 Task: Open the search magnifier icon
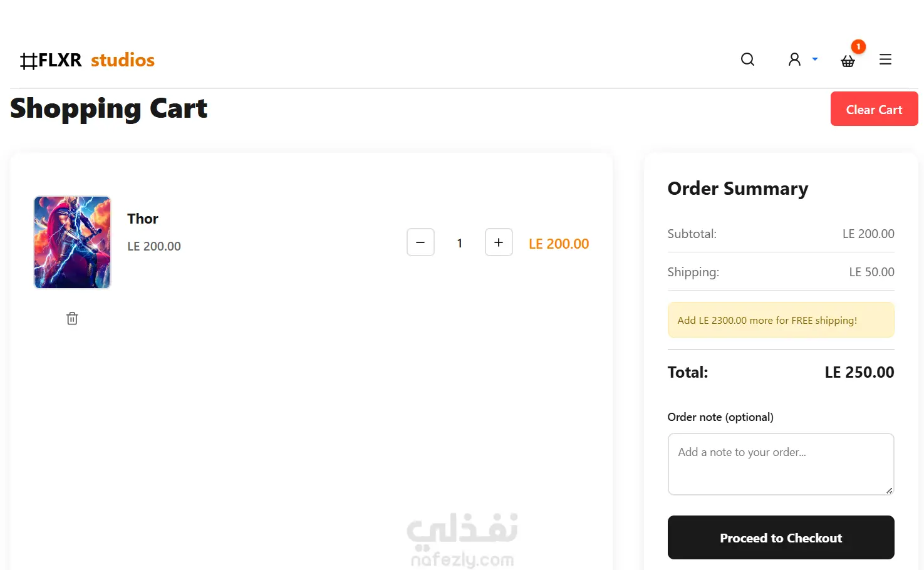pos(747,60)
